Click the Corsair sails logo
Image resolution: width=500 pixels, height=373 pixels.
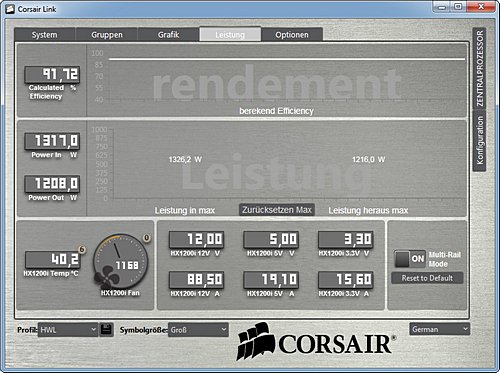[x=255, y=341]
